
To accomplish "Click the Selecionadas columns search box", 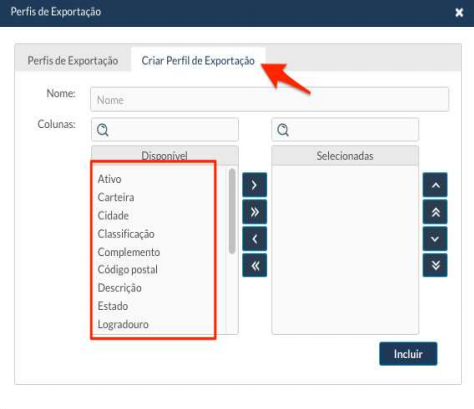I will tap(345, 130).
